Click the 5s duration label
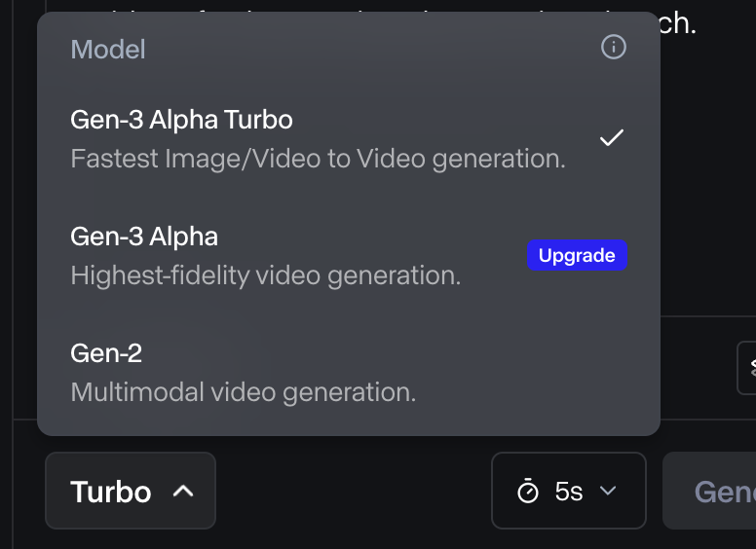The height and width of the screenshot is (549, 756). [568, 492]
